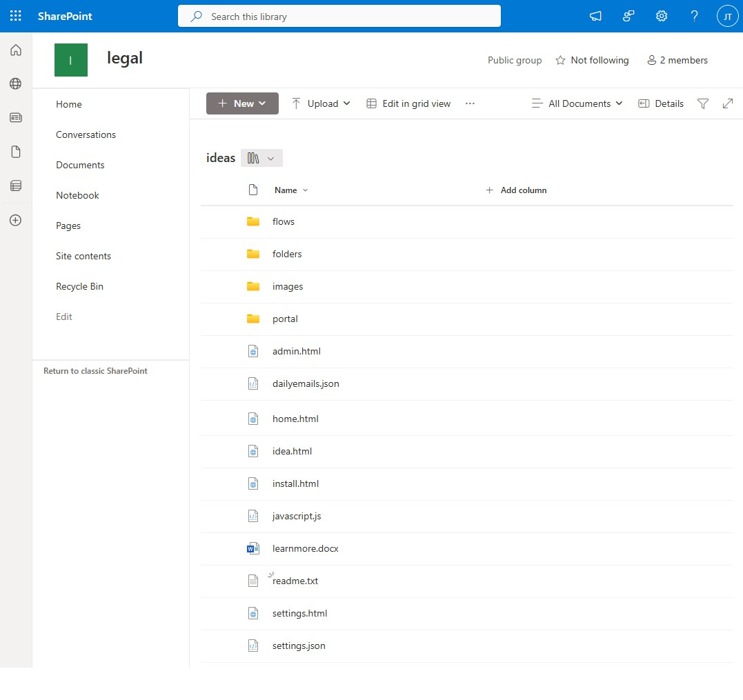This screenshot has width=743, height=700.
Task: Click the Create plus icon in left rail
Action: pyautogui.click(x=16, y=221)
